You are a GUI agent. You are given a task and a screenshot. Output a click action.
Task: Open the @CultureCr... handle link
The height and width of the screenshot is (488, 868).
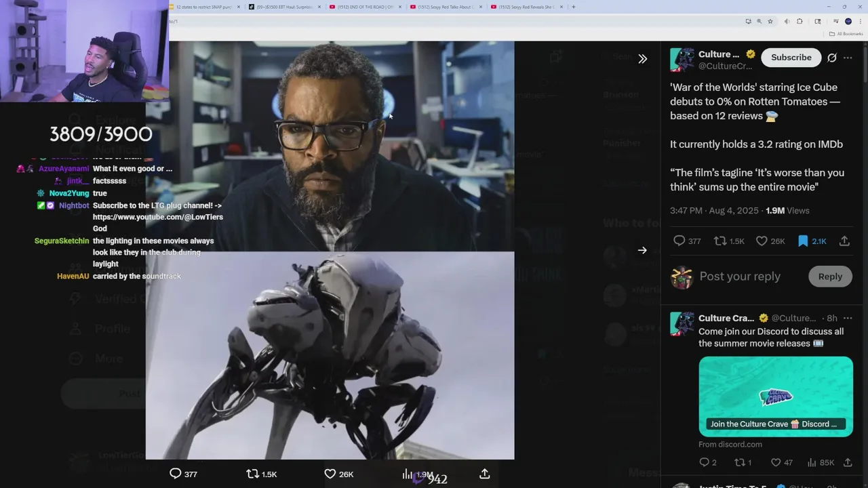(x=725, y=66)
